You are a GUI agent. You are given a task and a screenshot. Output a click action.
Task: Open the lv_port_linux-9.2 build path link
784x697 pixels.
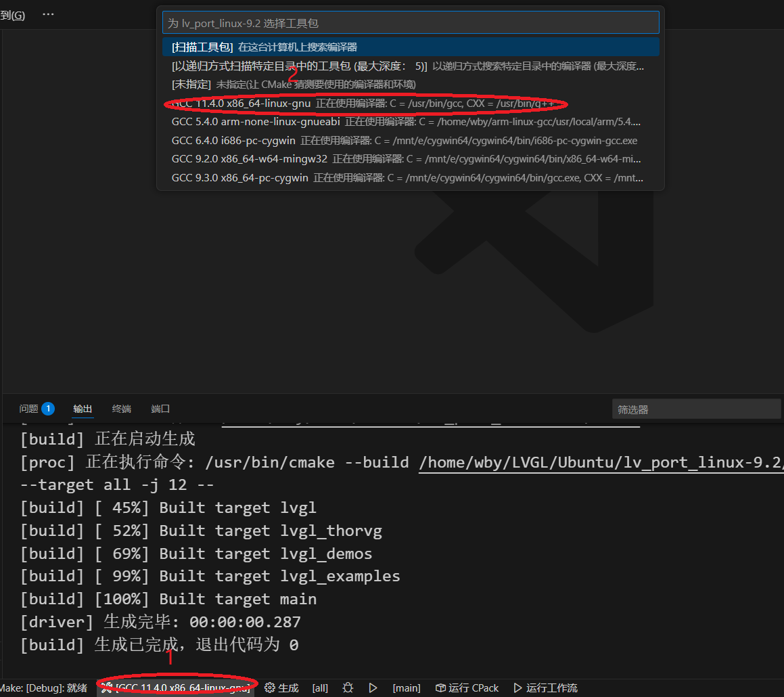(x=601, y=462)
